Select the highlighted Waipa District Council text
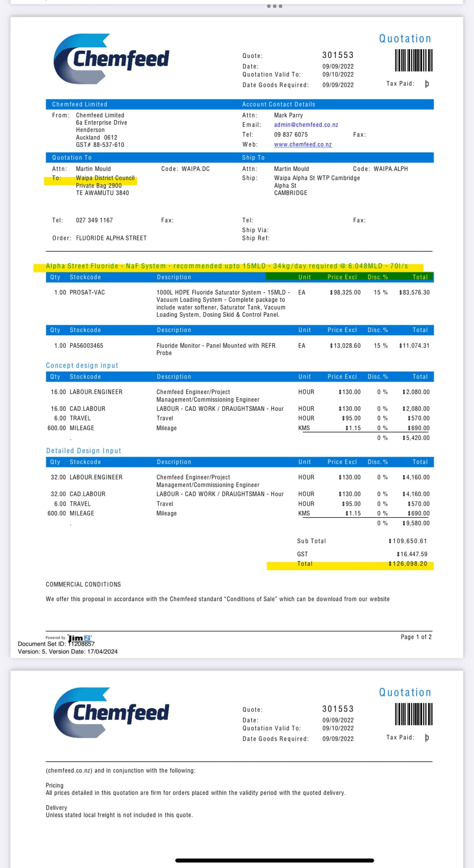This screenshot has height=868, width=474. click(105, 178)
